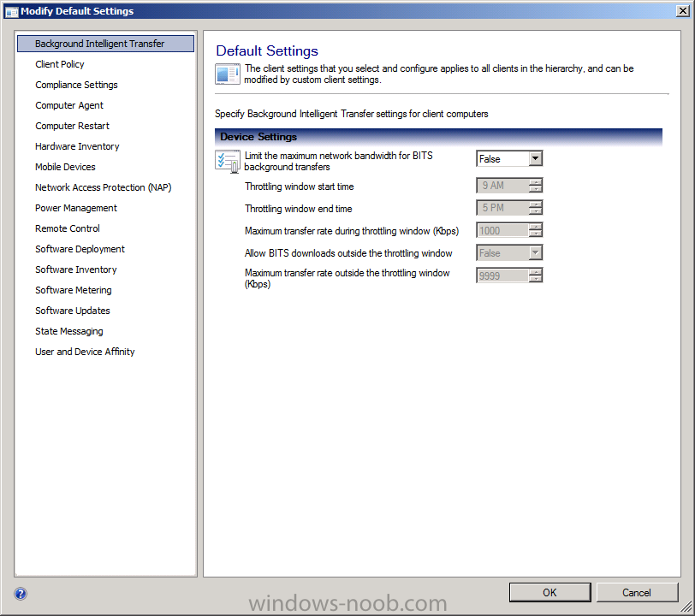Decrease max transfer rate outside throttling window
The image size is (695, 616).
(536, 279)
